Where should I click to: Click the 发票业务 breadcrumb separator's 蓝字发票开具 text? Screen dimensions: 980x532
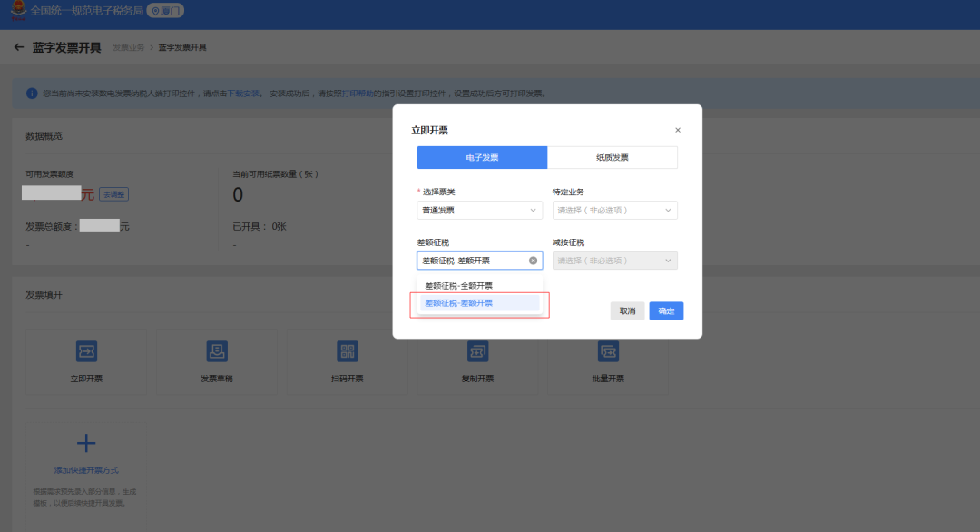181,47
